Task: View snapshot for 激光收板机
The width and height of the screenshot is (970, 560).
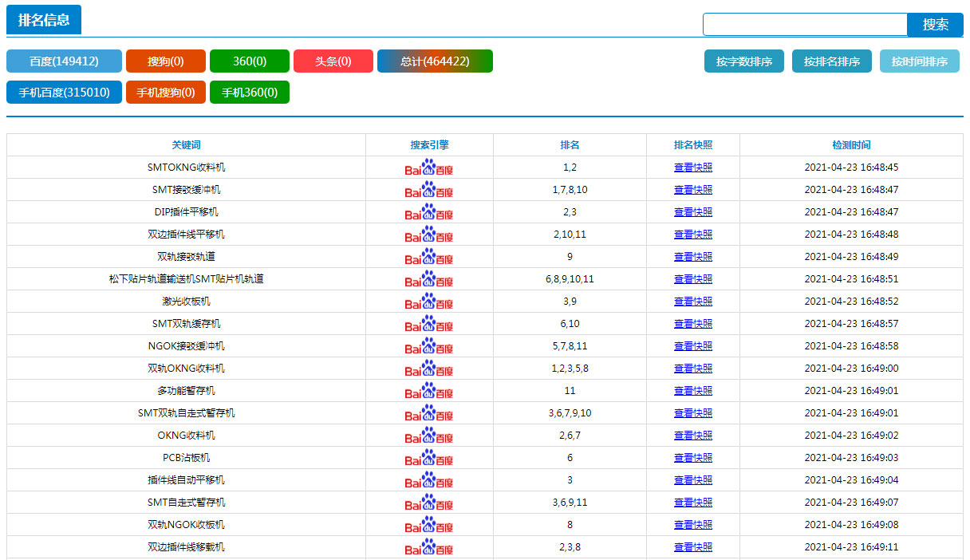Action: (x=693, y=302)
